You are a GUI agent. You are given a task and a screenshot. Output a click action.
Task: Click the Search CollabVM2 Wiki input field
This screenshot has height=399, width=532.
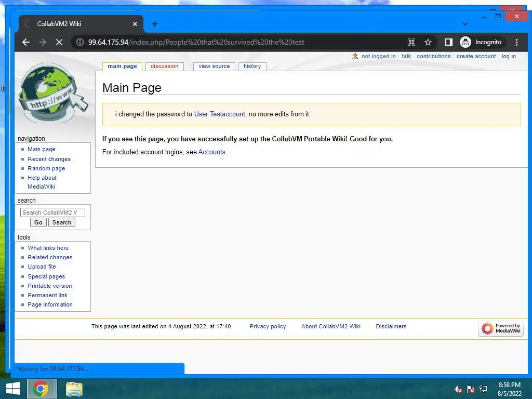52,212
